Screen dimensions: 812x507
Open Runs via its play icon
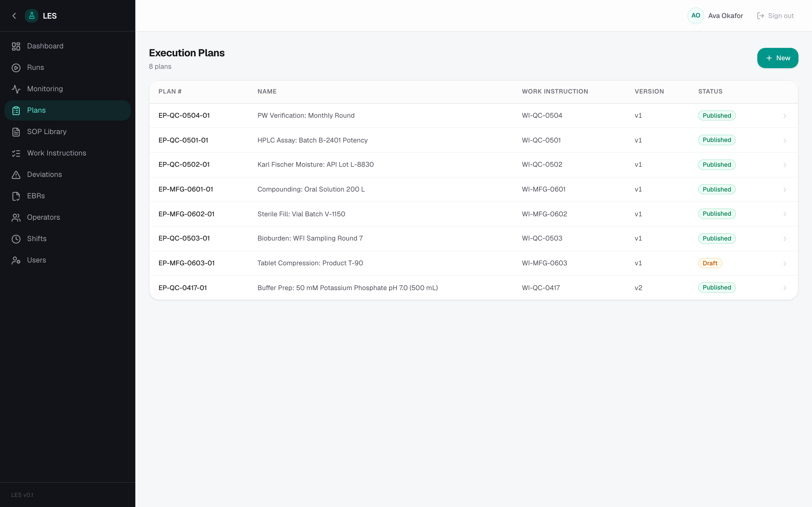16,68
